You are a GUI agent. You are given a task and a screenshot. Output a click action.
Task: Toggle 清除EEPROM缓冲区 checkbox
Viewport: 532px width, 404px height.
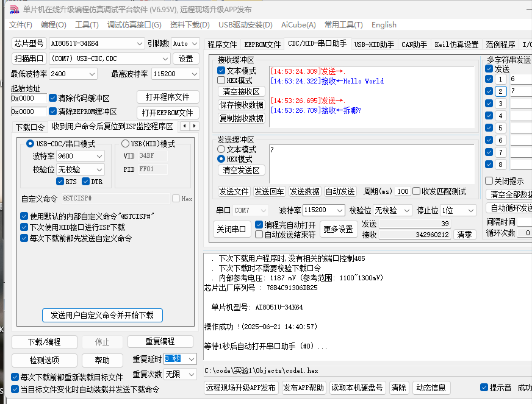point(52,111)
